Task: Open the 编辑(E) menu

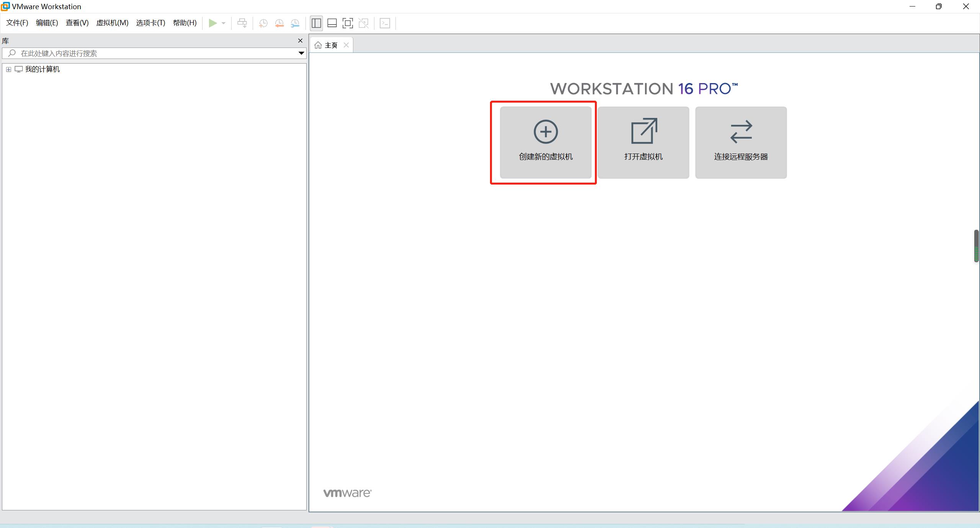Action: coord(47,23)
